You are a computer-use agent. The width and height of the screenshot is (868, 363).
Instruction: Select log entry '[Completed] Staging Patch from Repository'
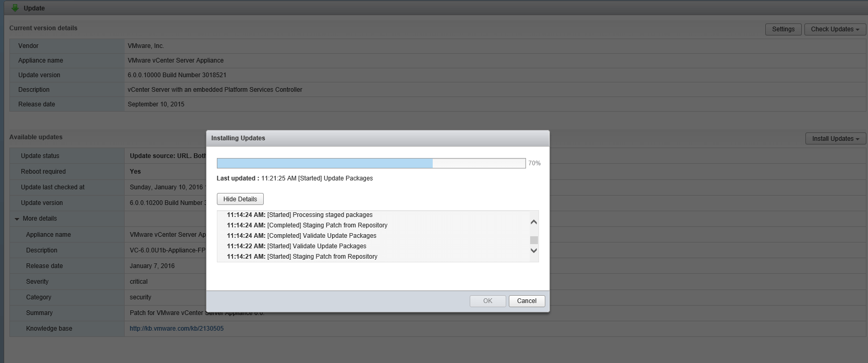(x=307, y=225)
